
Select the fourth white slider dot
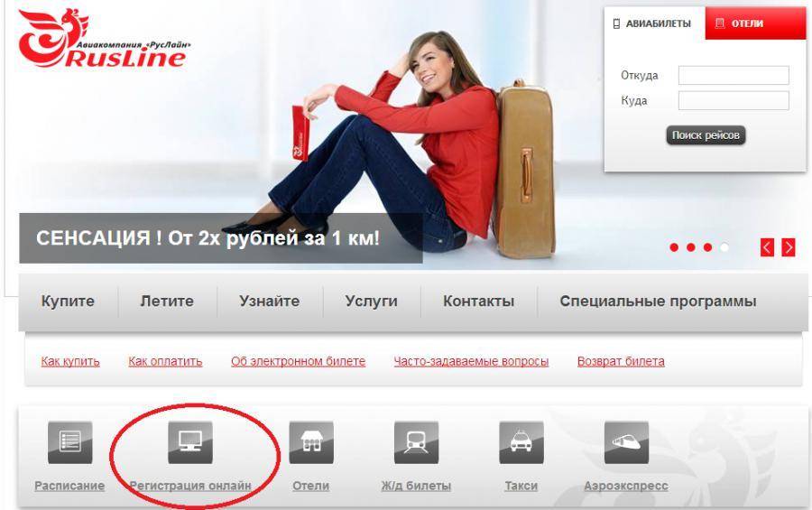pos(724,247)
